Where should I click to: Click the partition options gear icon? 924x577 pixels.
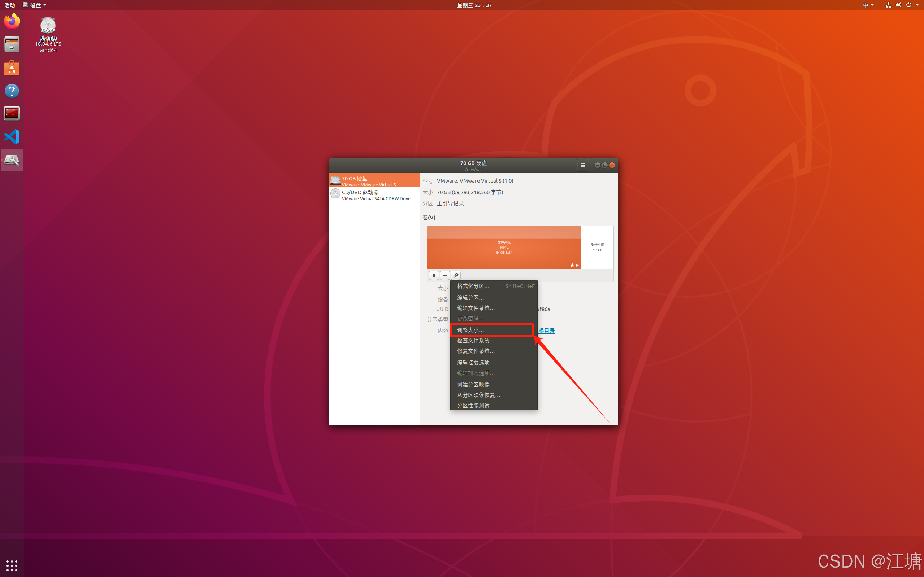point(456,275)
